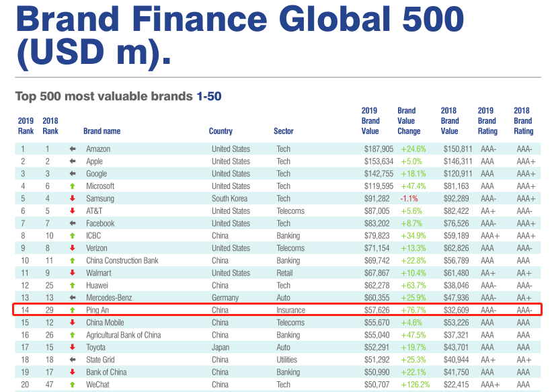Select the gray arrow next to Mercedes-Benz
Viewport: 554px width, 392px height.
[73, 299]
